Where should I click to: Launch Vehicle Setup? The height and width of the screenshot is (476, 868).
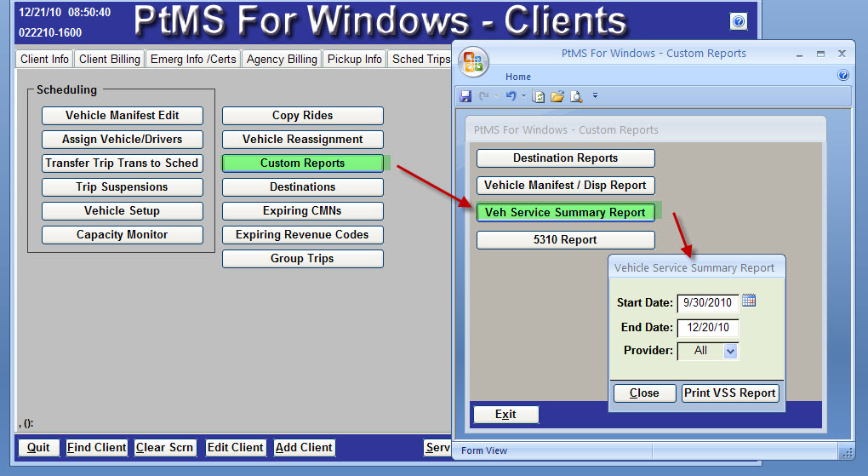pyautogui.click(x=123, y=210)
